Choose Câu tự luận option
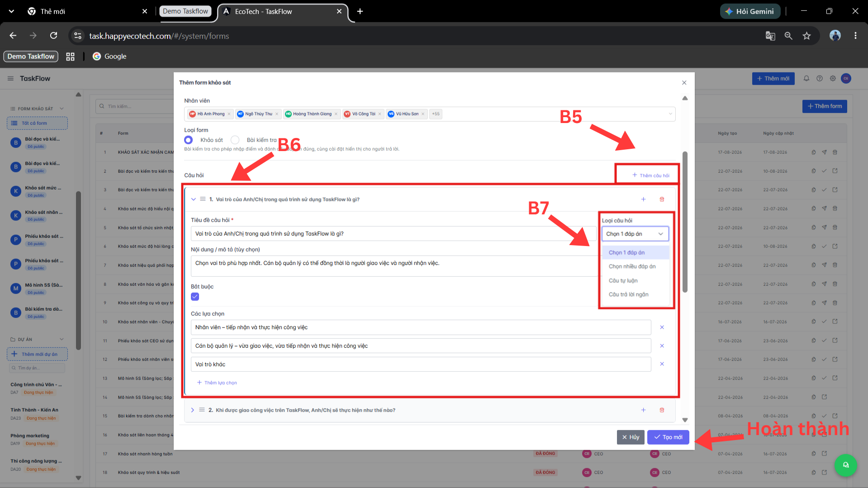Screen dimensions: 868x488 tap(636, 281)
